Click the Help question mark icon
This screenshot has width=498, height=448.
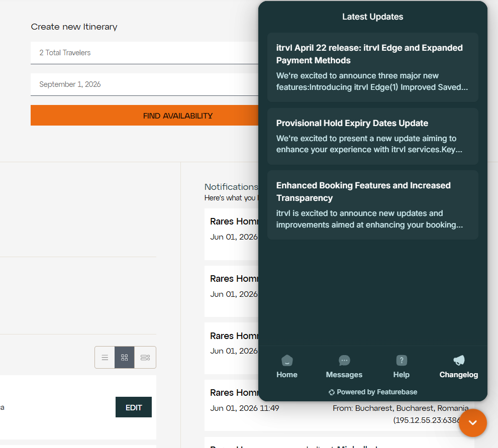pyautogui.click(x=402, y=361)
